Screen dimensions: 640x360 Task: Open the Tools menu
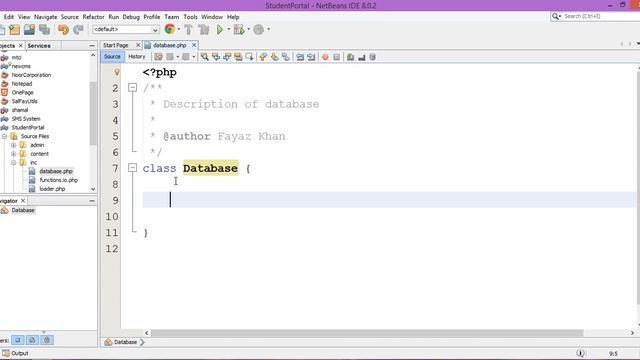click(190, 17)
